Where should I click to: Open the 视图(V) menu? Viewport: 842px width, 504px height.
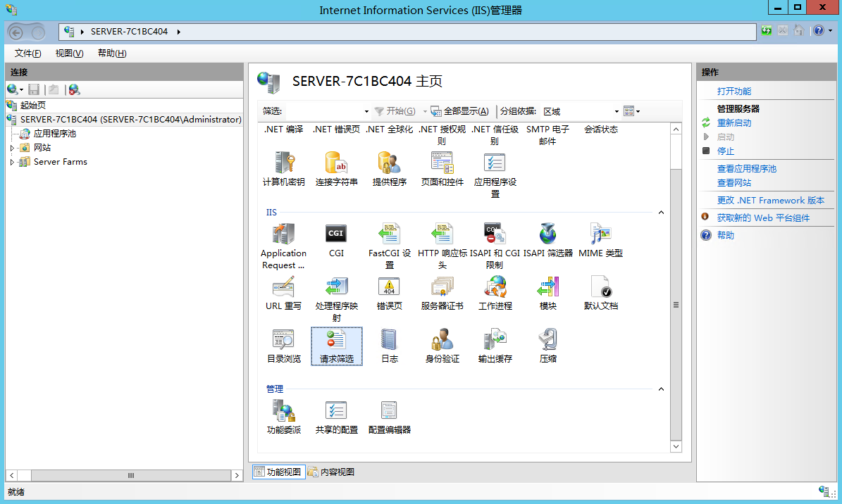[69, 53]
